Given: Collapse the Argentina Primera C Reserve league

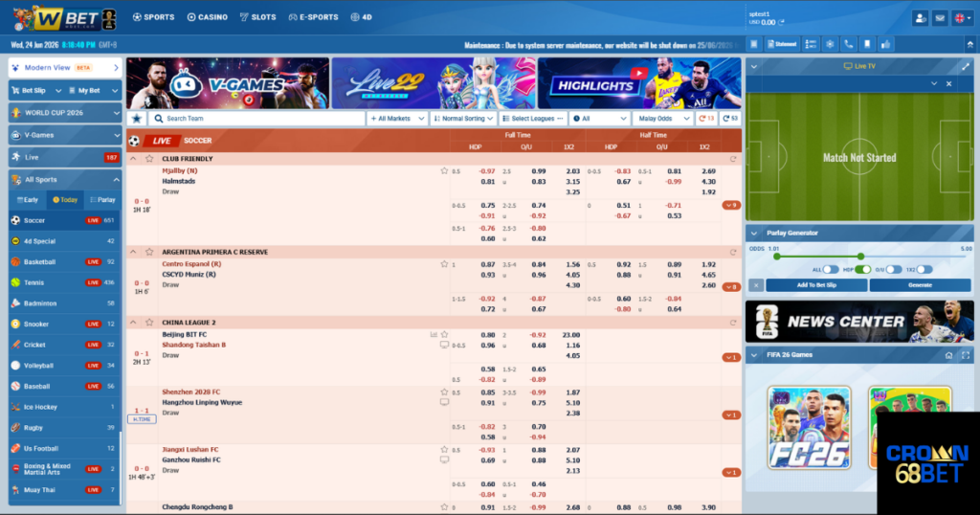Looking at the screenshot, I should click(x=133, y=252).
